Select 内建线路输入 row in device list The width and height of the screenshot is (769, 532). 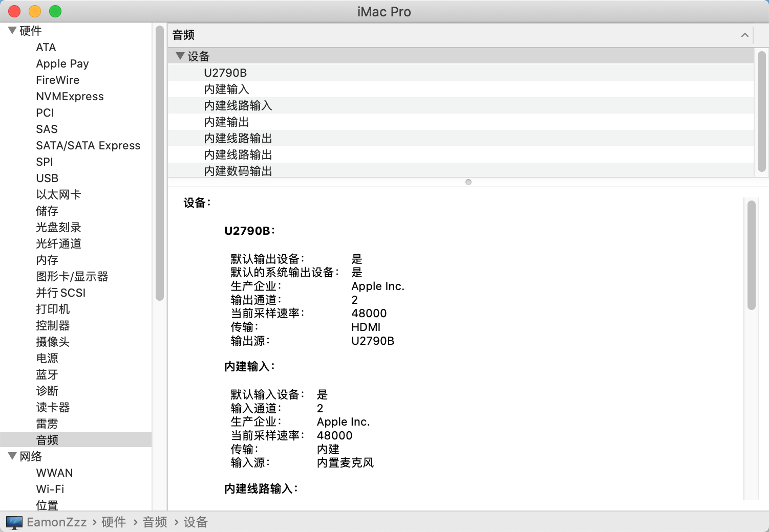[x=461, y=105]
